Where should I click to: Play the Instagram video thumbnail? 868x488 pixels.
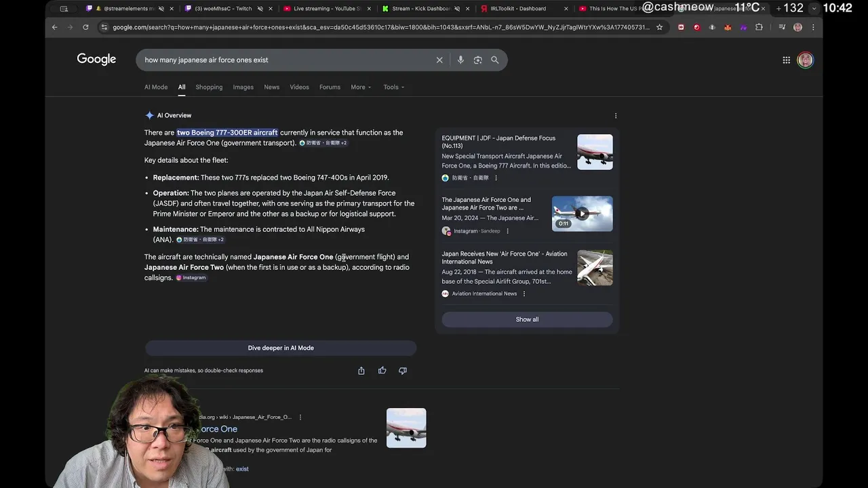click(x=582, y=213)
